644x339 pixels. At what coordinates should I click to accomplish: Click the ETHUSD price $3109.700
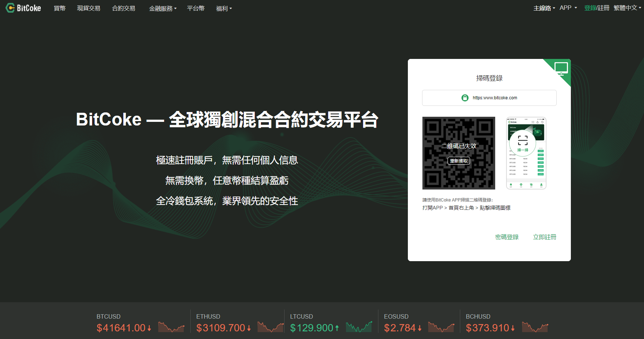(221, 328)
